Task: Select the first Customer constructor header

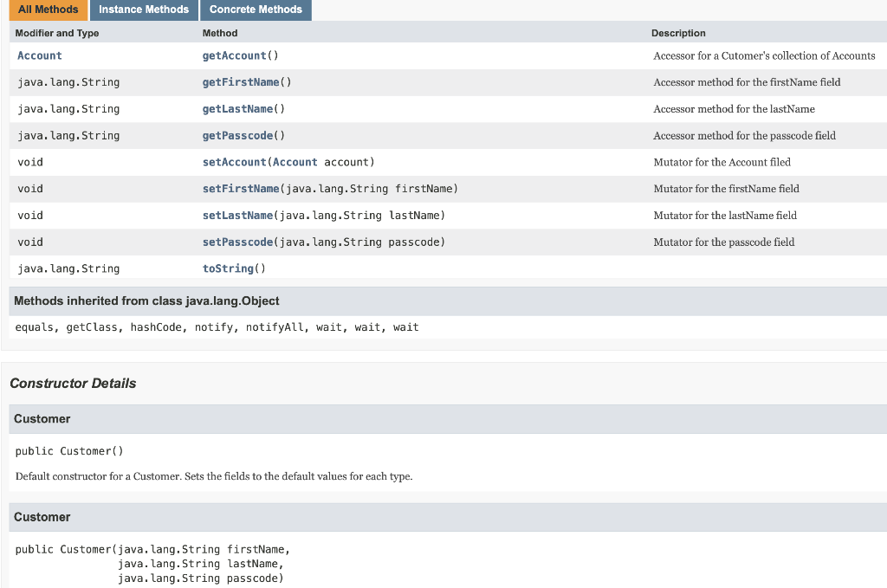Action: [x=42, y=418]
